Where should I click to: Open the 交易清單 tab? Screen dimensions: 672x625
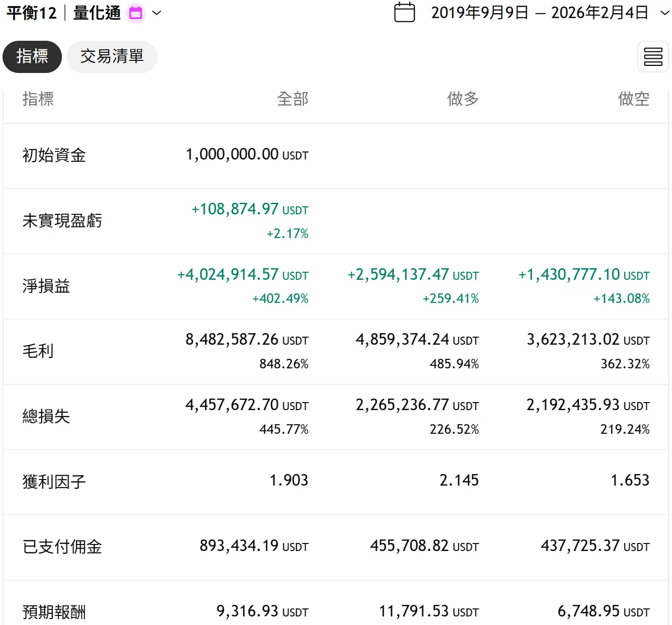[x=112, y=56]
